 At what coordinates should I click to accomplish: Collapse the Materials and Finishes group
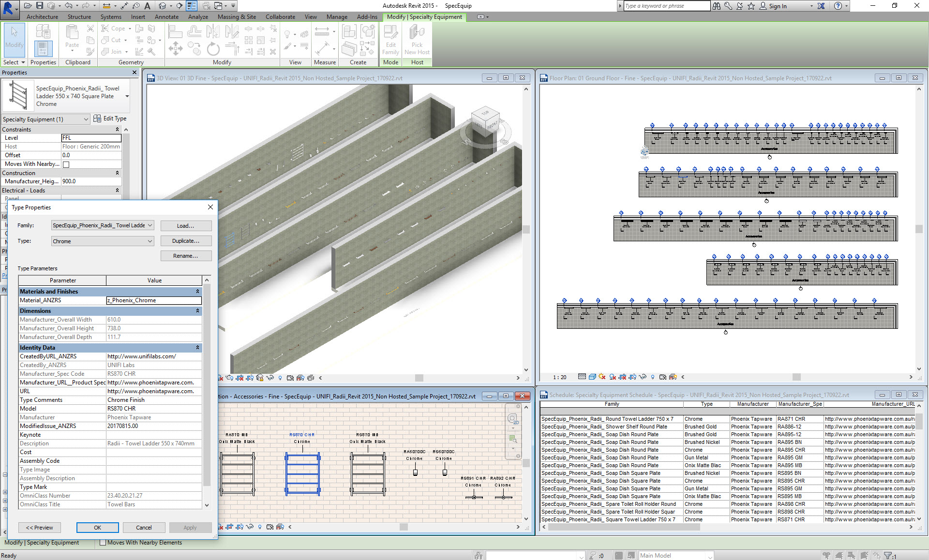(197, 292)
